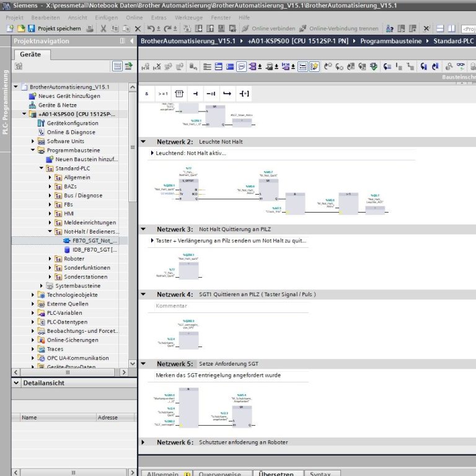
Task: Split editor area horizontally
Action: pyautogui.click(x=440, y=29)
